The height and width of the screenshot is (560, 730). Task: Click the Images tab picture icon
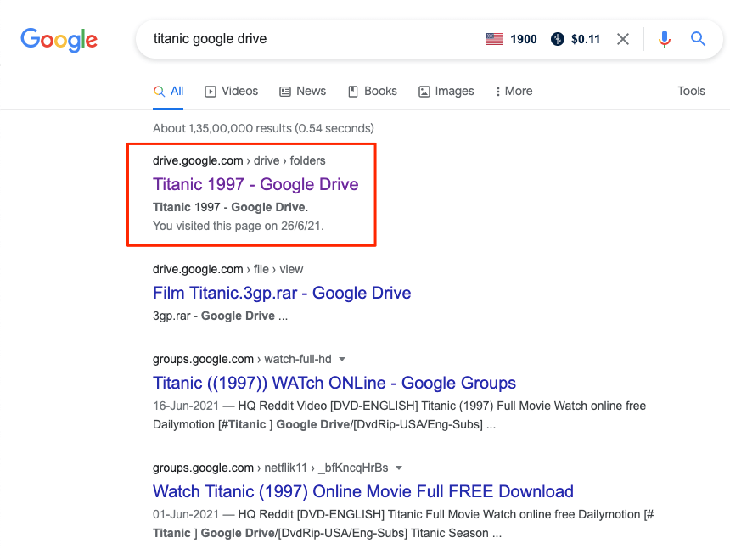click(x=424, y=92)
